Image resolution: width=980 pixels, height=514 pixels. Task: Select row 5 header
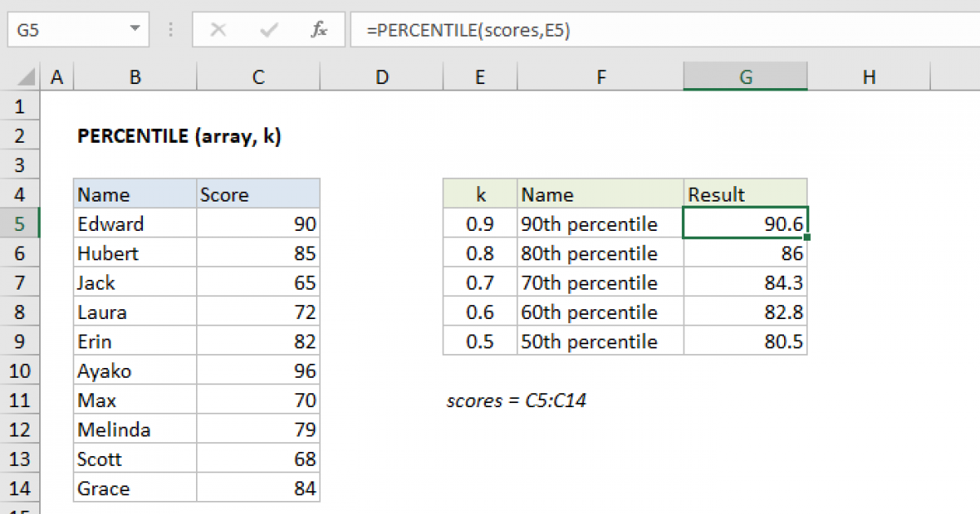click(20, 224)
